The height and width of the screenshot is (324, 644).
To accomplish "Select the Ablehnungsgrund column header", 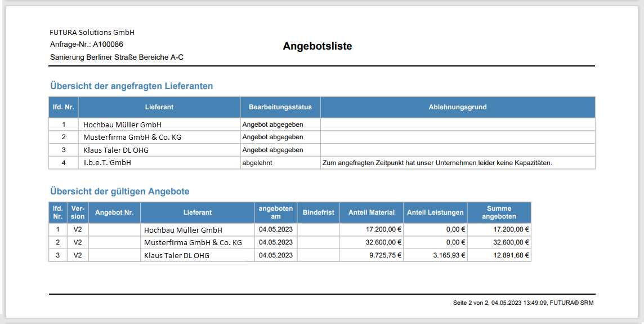I will pyautogui.click(x=457, y=107).
